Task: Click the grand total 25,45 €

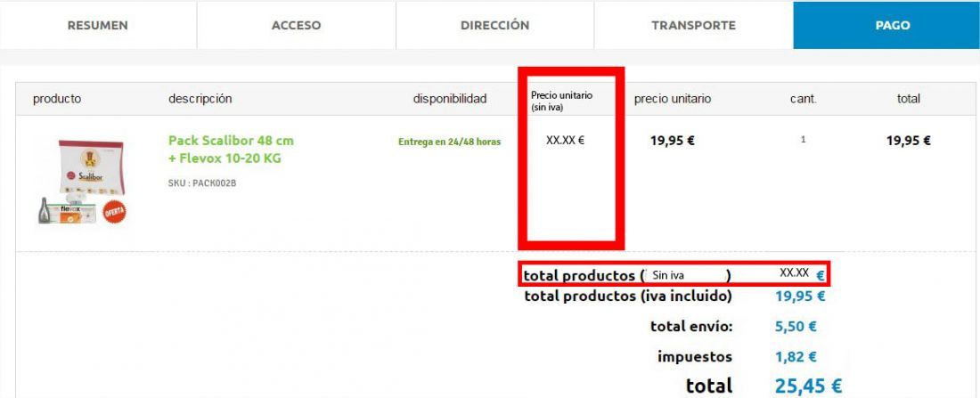Action: click(809, 386)
